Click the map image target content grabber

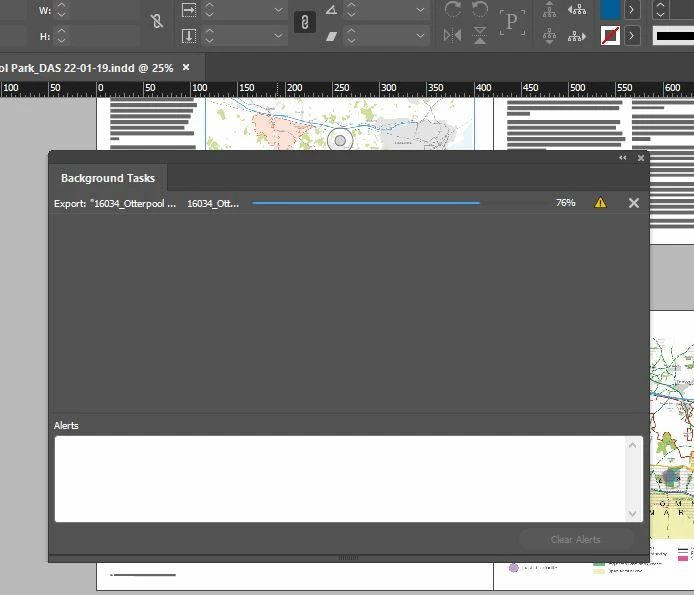340,140
